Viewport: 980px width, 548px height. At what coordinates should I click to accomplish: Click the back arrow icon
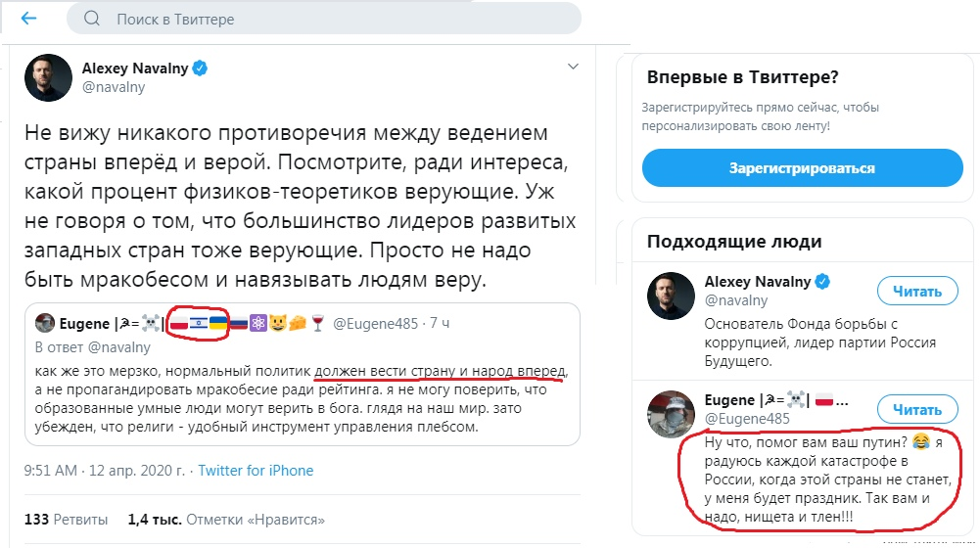(28, 19)
